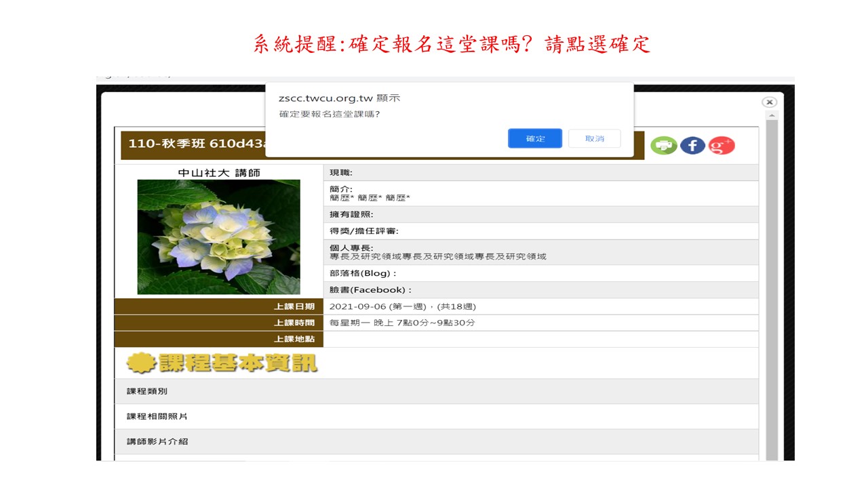Click the 課程基本資訊 heading
The width and height of the screenshot is (868, 488).
[x=222, y=363]
